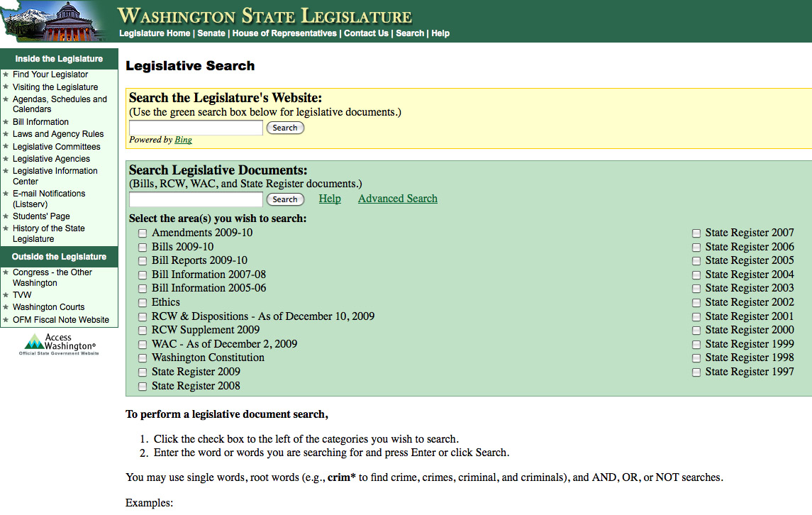This screenshot has height=515, width=812.
Task: Toggle the Ethics checkbox
Action: 143,303
